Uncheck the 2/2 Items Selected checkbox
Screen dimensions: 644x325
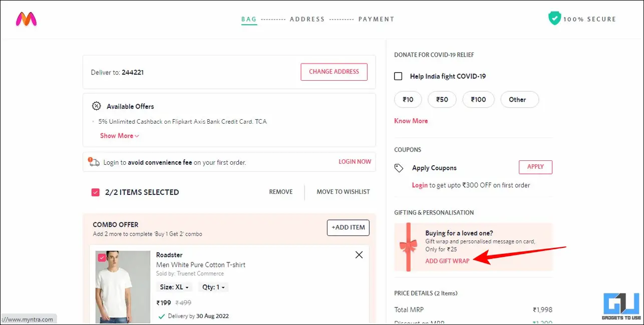coord(95,192)
